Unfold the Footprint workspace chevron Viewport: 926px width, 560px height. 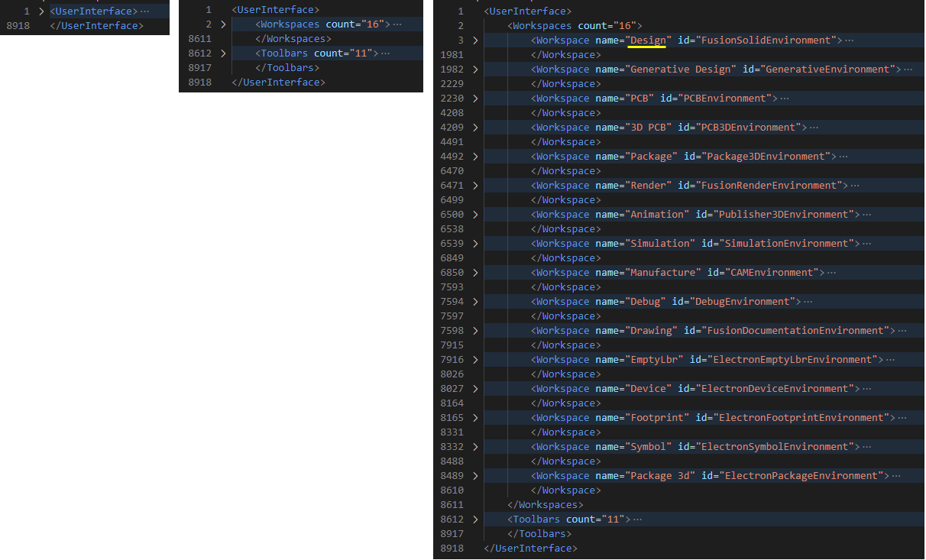point(474,418)
